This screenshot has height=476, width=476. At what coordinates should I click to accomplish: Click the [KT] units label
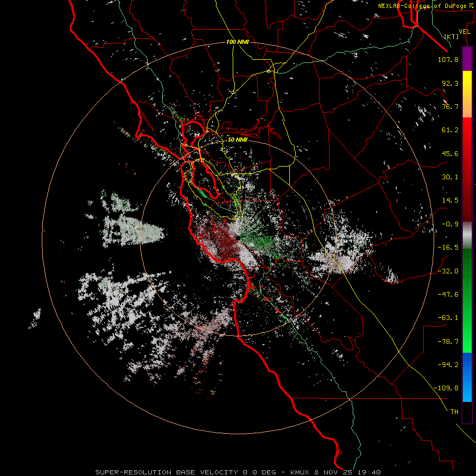452,36
